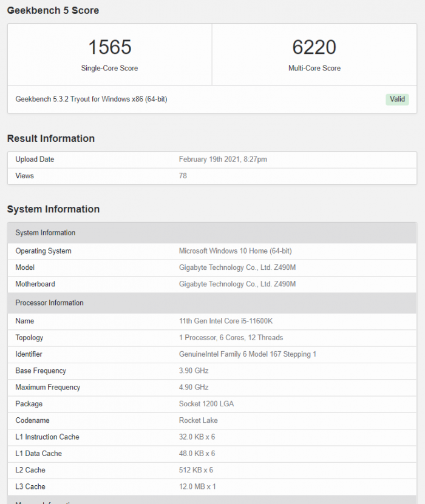Click the Result Information heading

click(x=51, y=138)
